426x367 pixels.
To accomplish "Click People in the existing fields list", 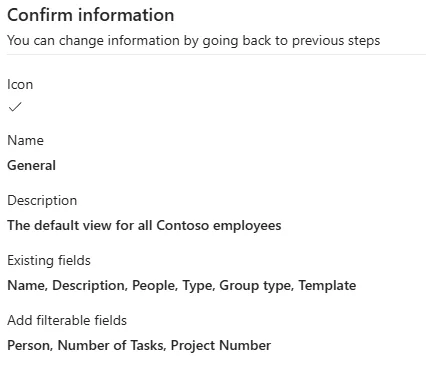I will coord(154,286).
